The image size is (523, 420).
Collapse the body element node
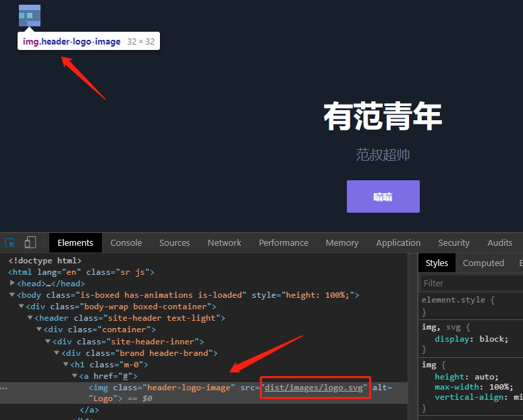click(12, 294)
